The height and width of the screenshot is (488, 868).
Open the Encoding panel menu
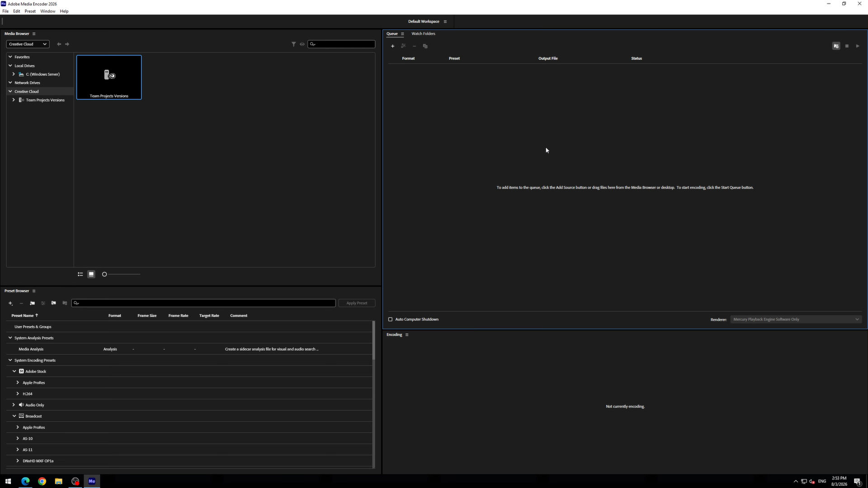[x=407, y=335]
